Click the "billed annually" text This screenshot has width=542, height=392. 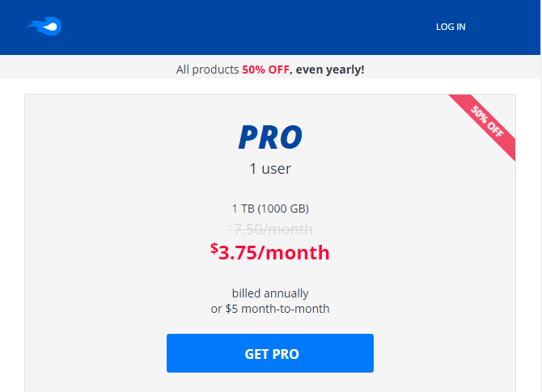[x=270, y=293]
